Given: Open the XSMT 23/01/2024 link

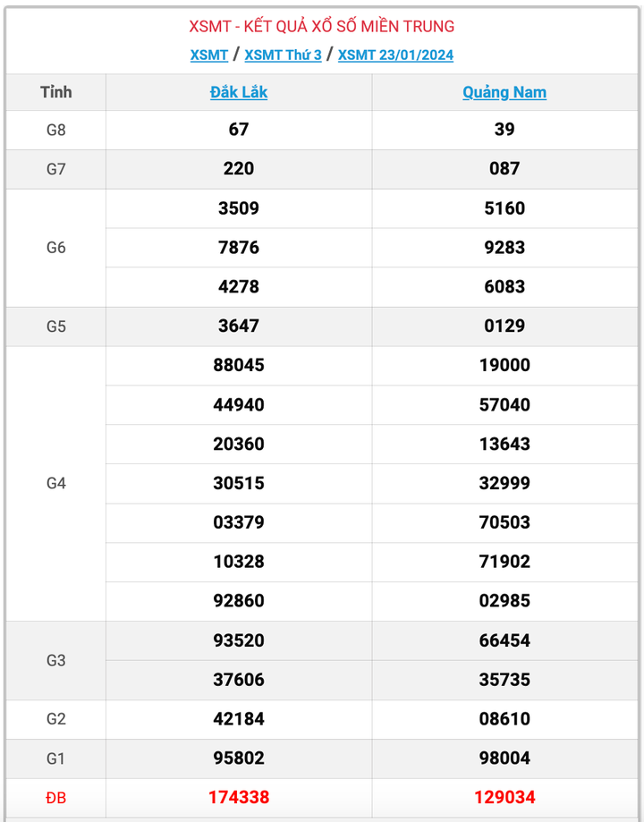Looking at the screenshot, I should click(x=395, y=55).
